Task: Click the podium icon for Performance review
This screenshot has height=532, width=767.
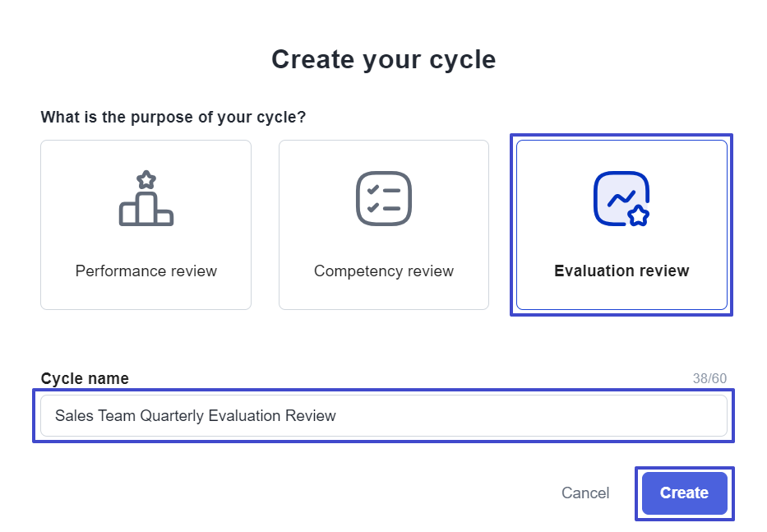Action: point(146,198)
